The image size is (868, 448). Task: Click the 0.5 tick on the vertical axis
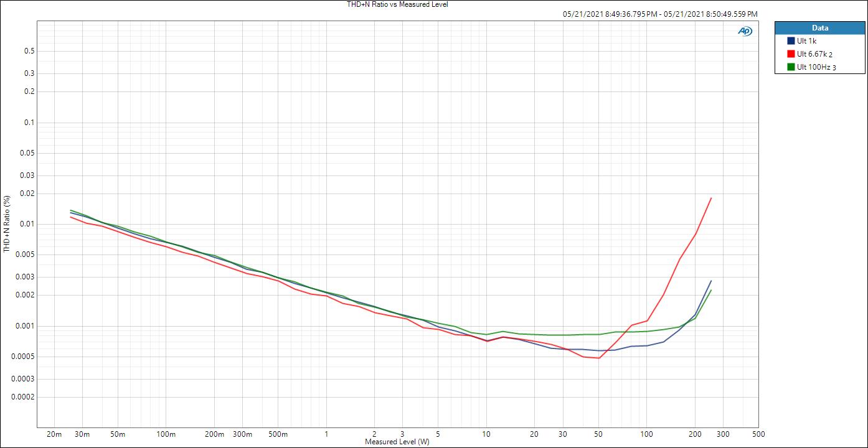(29, 51)
